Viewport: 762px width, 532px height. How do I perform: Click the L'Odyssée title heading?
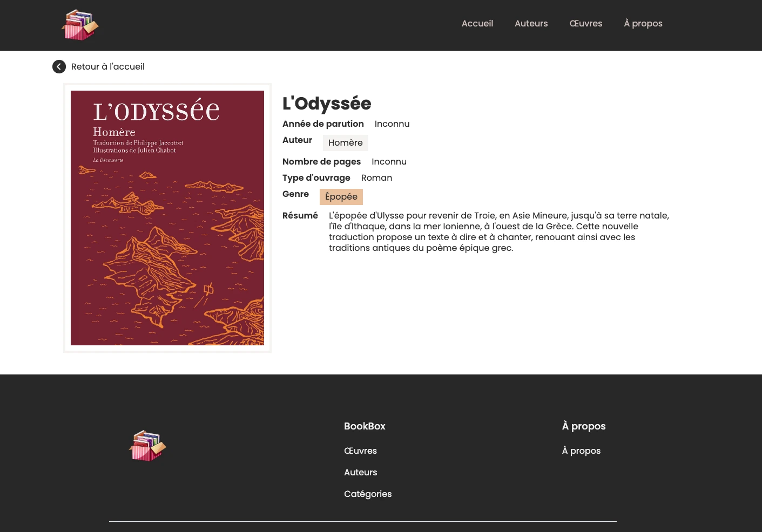tap(327, 103)
